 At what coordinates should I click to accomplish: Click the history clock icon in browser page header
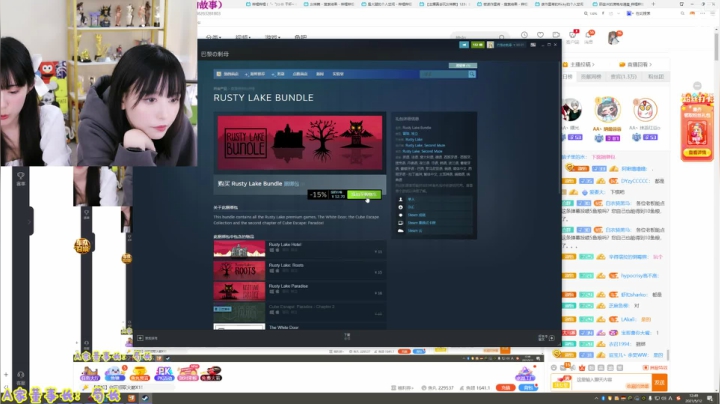point(524,35)
